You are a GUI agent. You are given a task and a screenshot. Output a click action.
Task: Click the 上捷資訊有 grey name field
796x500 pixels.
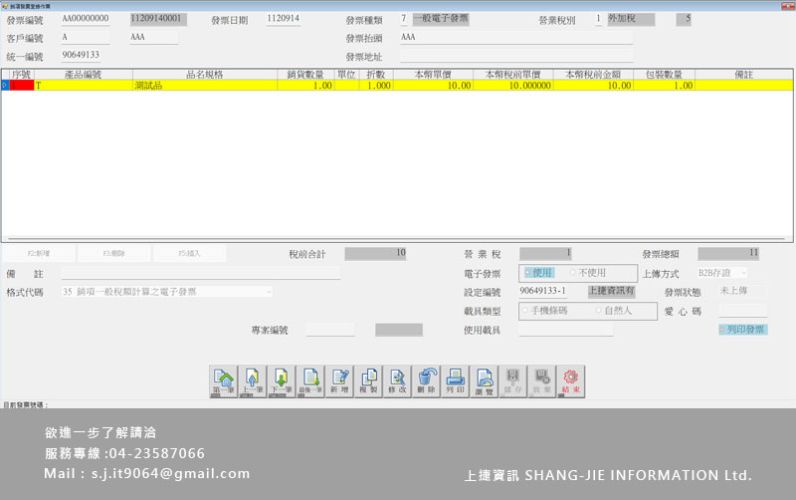click(611, 291)
